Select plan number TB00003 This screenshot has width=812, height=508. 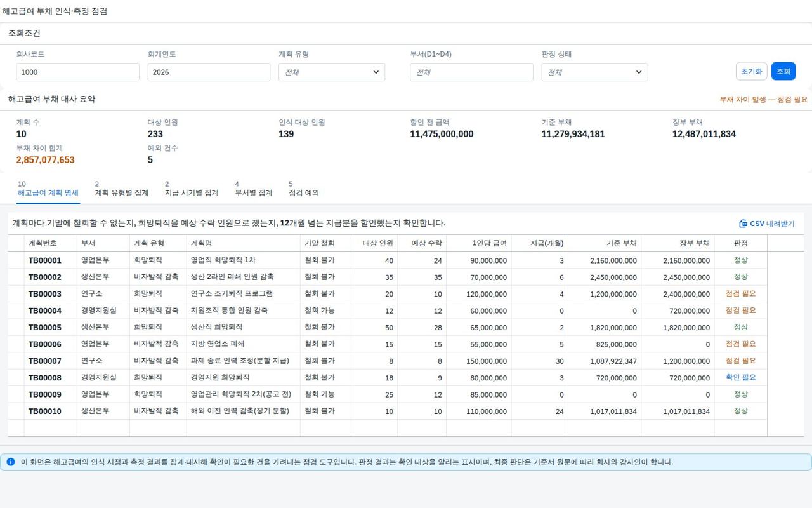tap(45, 294)
